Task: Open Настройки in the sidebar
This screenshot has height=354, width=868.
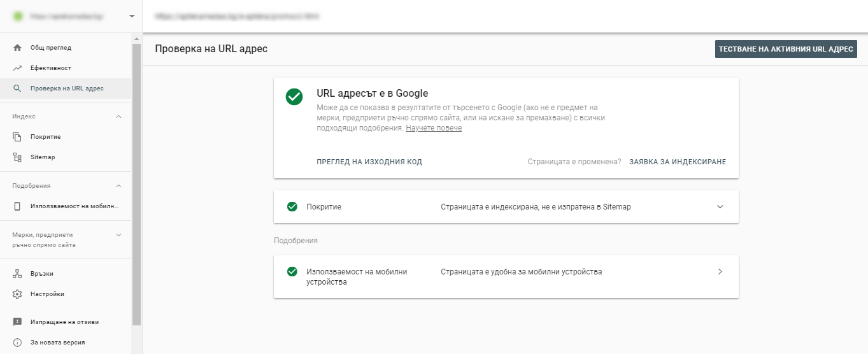Action: click(66, 294)
